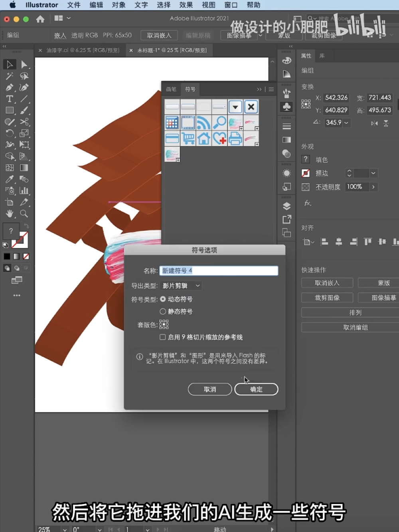Screen dimensions: 399x532
Task: Open the 效果 menu
Action: click(x=186, y=5)
